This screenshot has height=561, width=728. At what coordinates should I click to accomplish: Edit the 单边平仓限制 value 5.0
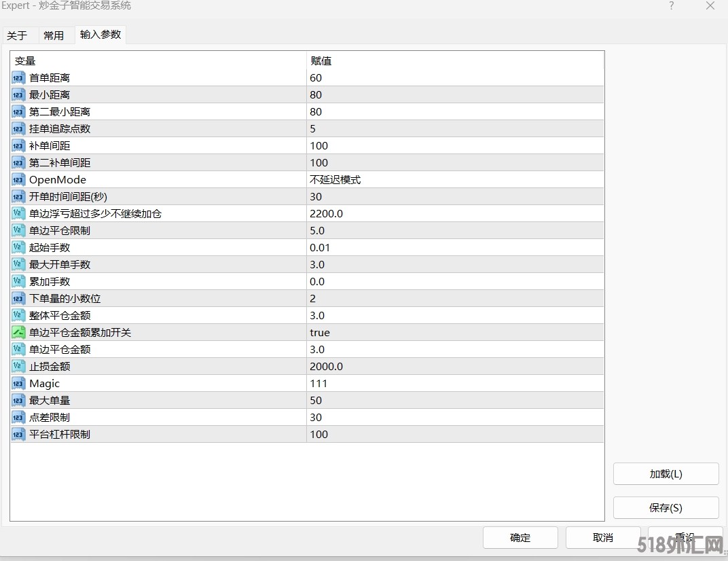coord(455,231)
